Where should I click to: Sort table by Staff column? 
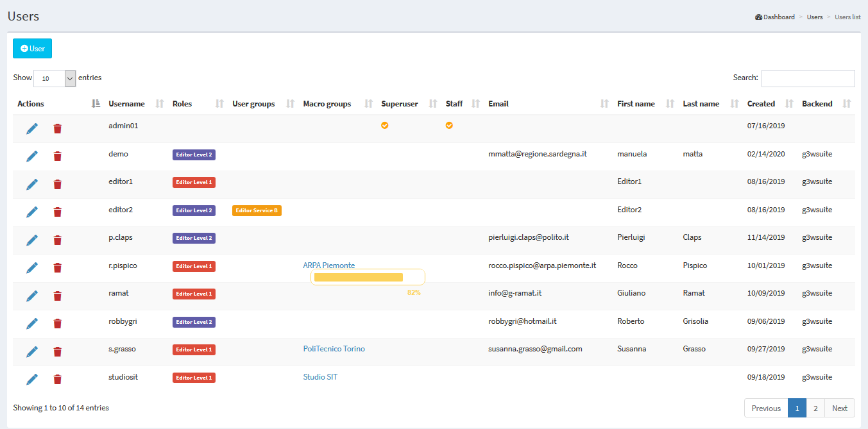pos(476,104)
